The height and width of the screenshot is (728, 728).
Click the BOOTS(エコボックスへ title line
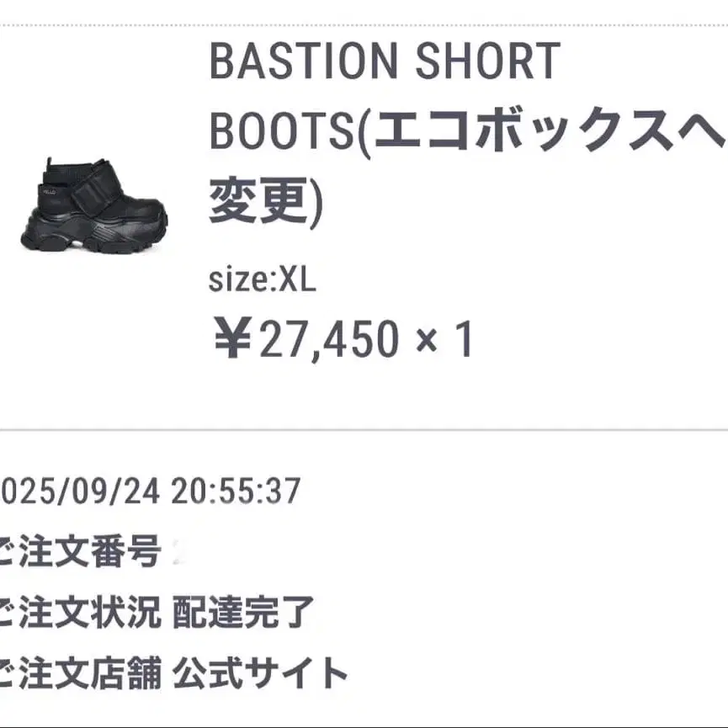click(x=468, y=130)
